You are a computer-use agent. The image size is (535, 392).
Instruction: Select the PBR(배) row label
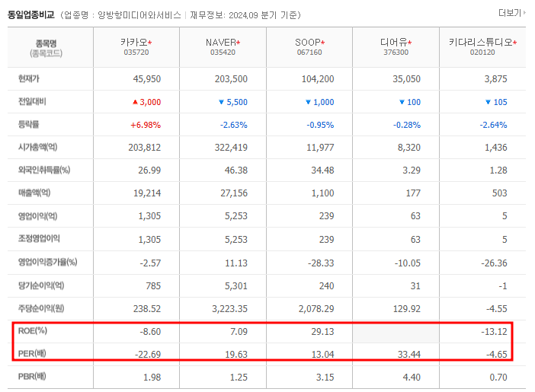(32, 376)
